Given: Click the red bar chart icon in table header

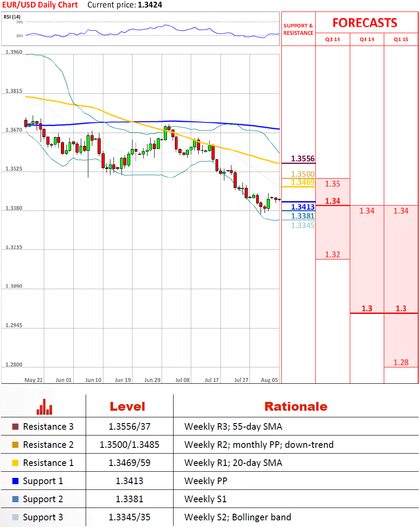Looking at the screenshot, I should click(44, 406).
